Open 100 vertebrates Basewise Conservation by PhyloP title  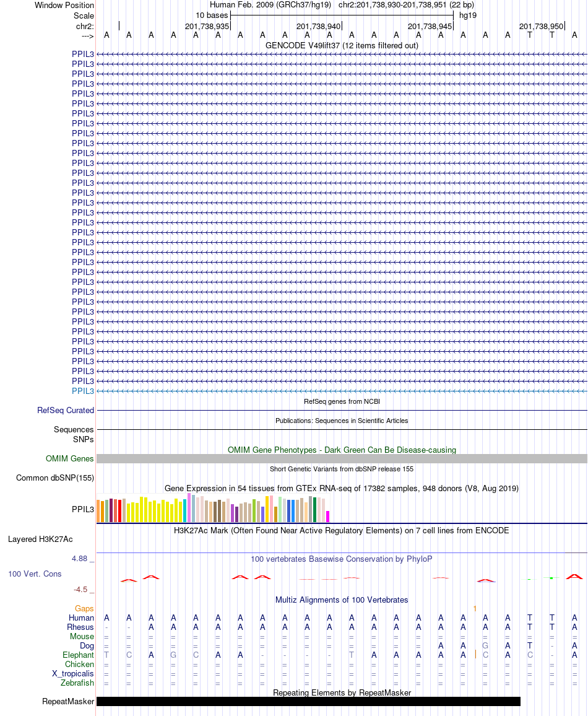pyautogui.click(x=342, y=559)
